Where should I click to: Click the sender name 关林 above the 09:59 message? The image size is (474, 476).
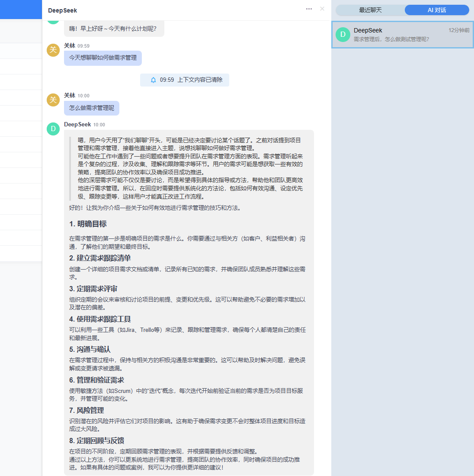click(x=70, y=45)
